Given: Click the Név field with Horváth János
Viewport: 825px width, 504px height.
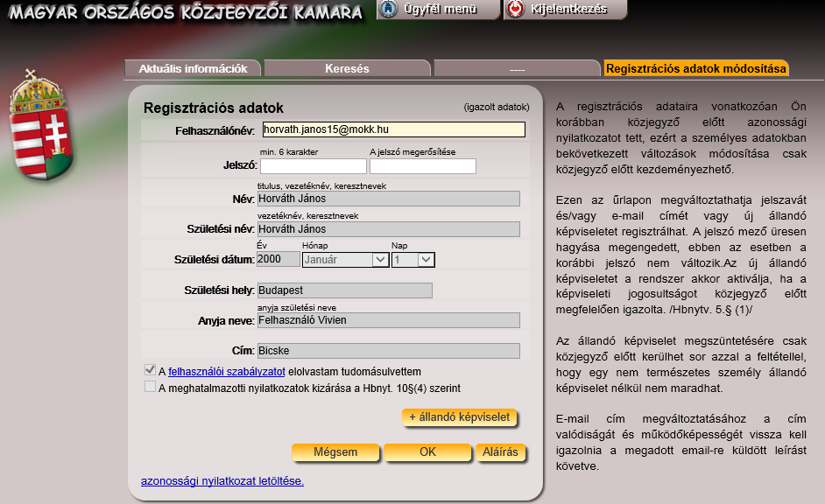Looking at the screenshot, I should [x=388, y=199].
